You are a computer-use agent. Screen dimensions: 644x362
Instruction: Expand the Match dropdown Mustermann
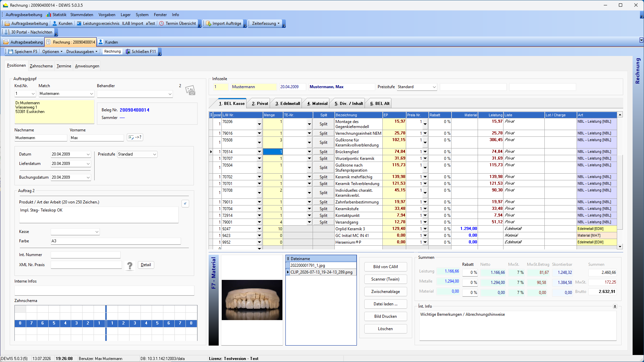click(x=91, y=94)
